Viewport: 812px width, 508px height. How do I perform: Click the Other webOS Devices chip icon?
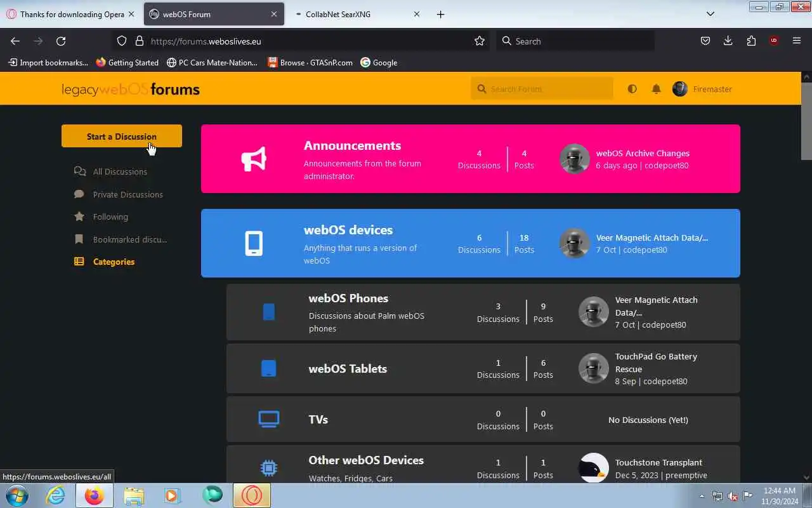[x=269, y=469]
